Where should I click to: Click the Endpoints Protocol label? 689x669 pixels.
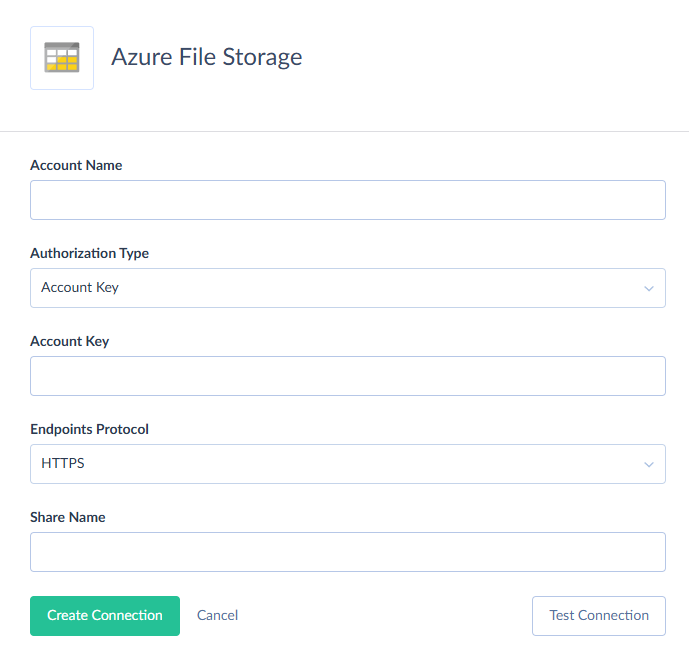[x=89, y=429]
